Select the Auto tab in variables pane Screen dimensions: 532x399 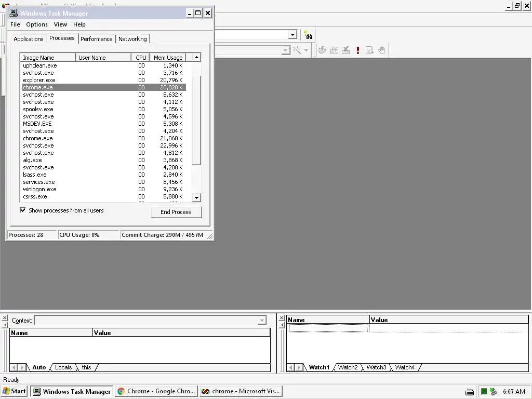39,367
